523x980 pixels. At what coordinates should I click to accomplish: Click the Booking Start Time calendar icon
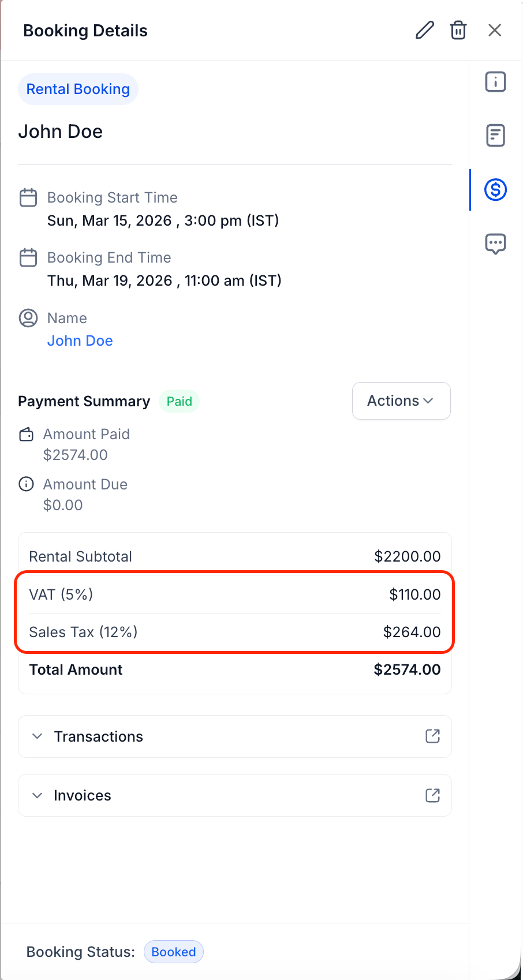pos(28,197)
